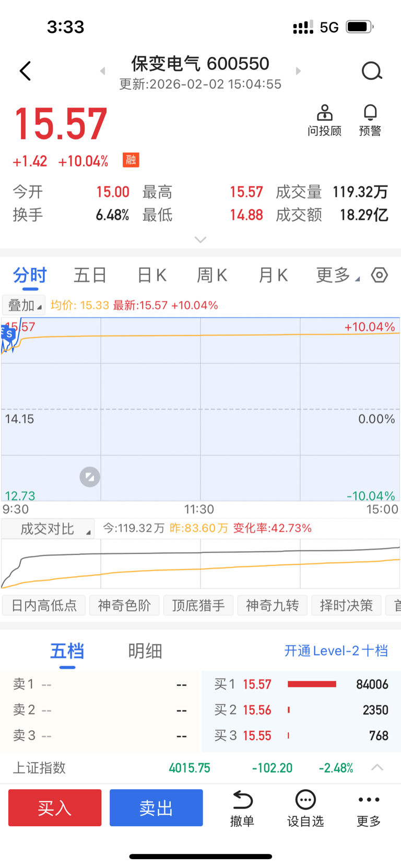Viewport: 401px width, 868px height.
Task: Tap the 最低 14.88 value
Action: 246,215
